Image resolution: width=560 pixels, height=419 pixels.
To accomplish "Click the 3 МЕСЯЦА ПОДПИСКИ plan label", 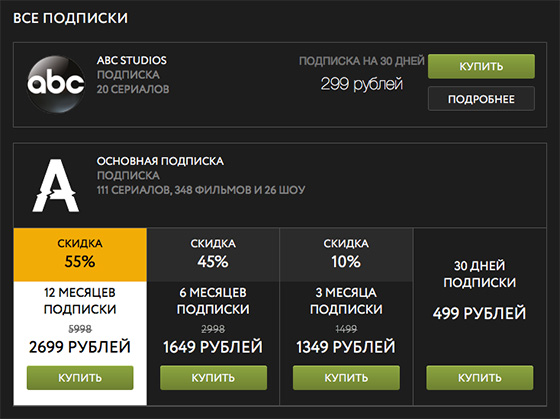I will [346, 301].
